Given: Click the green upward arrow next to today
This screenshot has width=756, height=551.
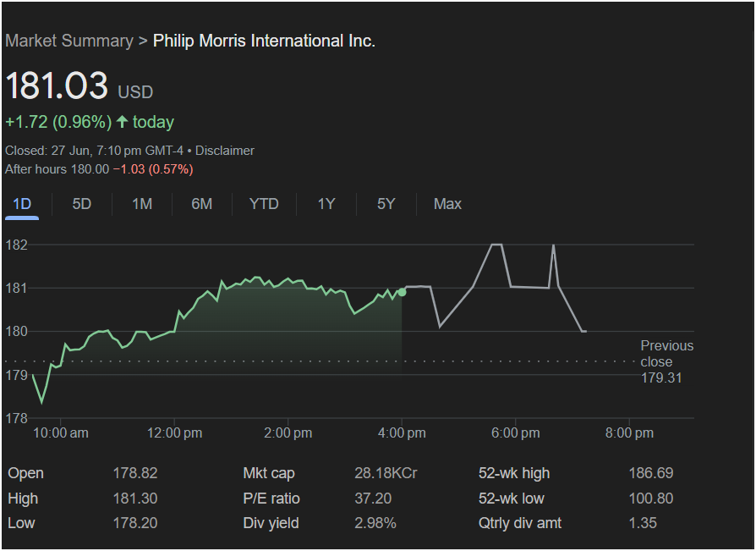Looking at the screenshot, I should point(123,122).
